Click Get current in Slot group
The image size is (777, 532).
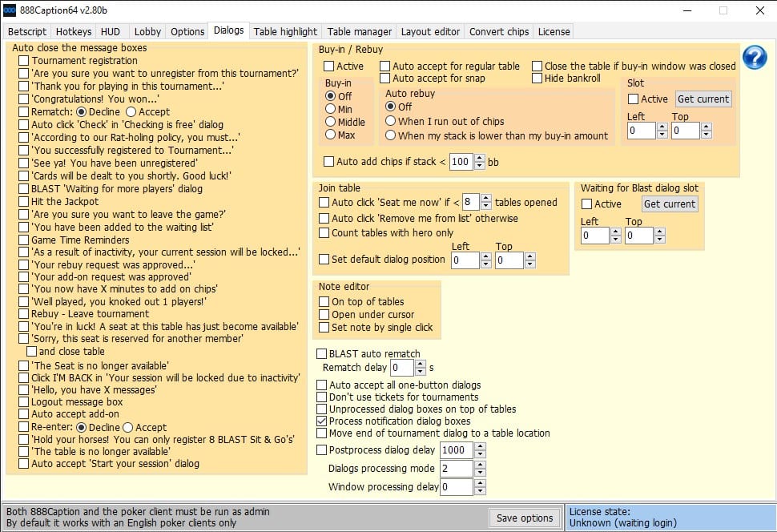tap(703, 99)
